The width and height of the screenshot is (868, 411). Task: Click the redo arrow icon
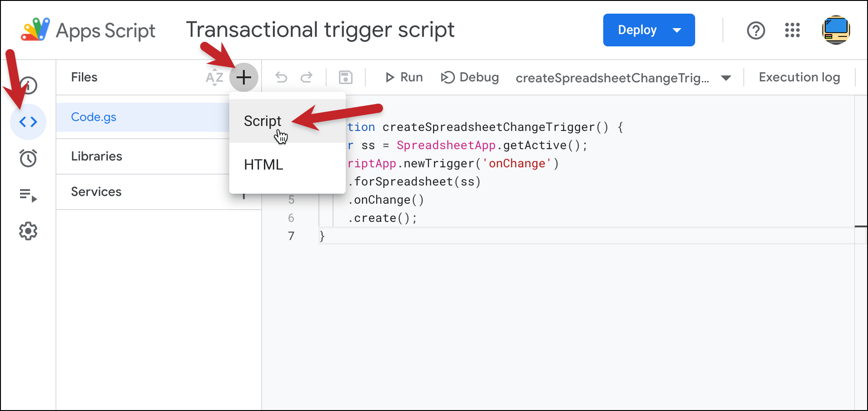point(307,77)
